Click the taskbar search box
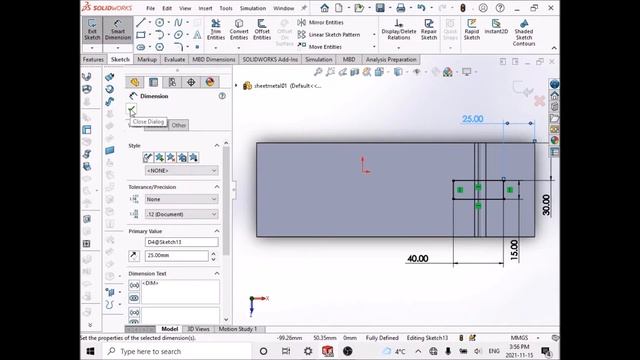 (176, 351)
